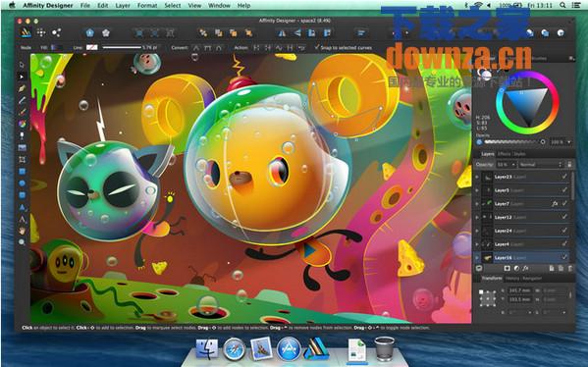The width and height of the screenshot is (588, 367).
Task: Click the mask layer icon below layers
Action: click(x=507, y=269)
